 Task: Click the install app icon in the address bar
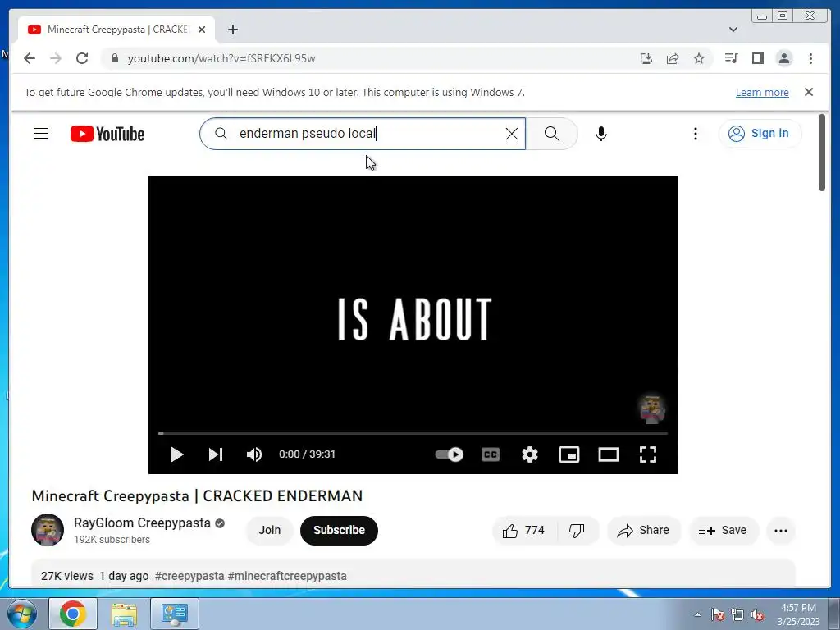[x=646, y=58]
